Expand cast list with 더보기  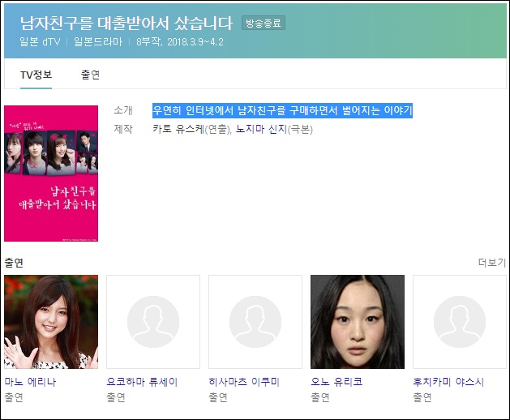[492, 262]
